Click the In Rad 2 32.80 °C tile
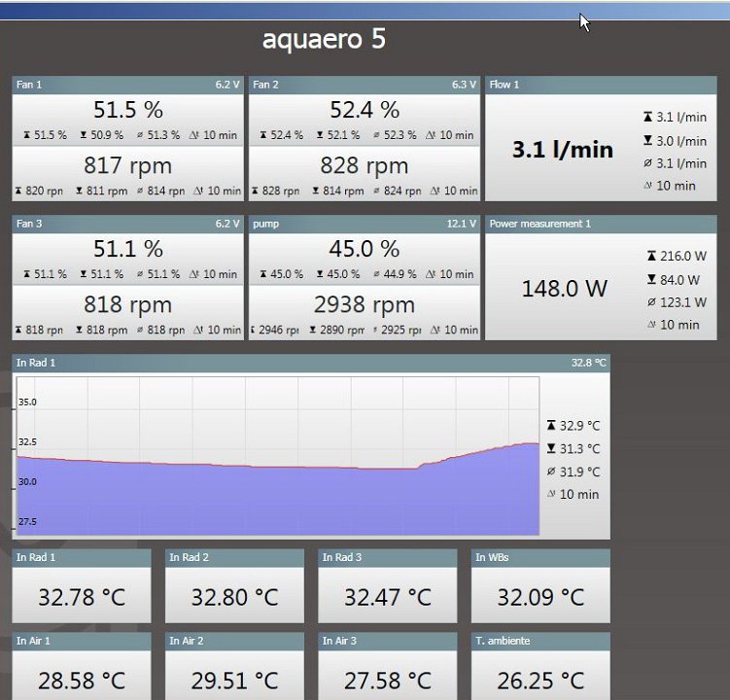 click(234, 586)
